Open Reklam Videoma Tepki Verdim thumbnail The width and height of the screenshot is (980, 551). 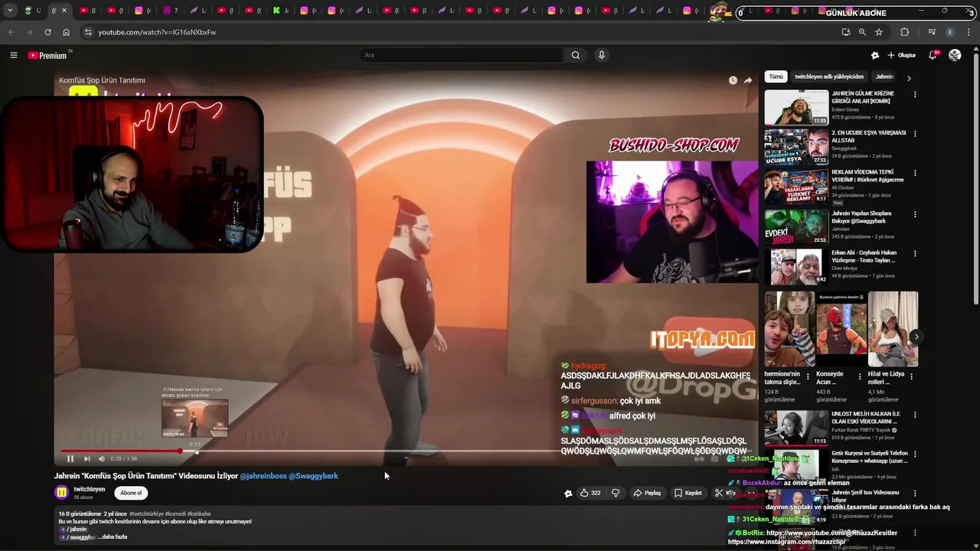click(796, 186)
